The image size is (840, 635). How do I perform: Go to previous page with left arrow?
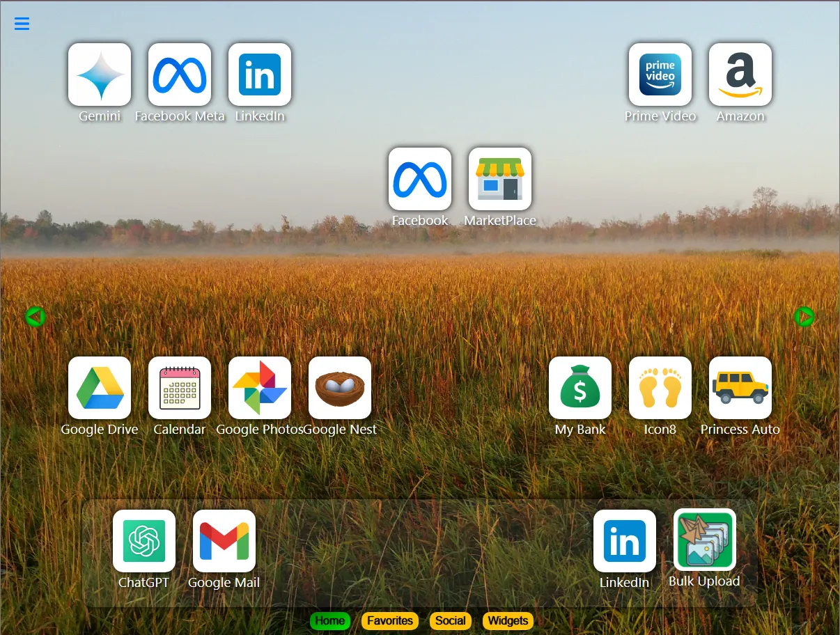(35, 317)
